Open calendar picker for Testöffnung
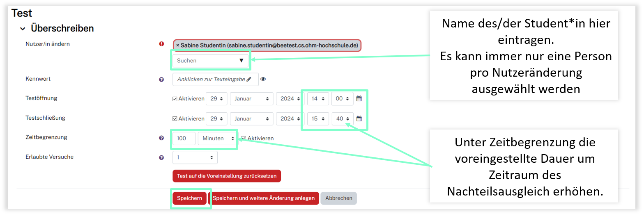The width and height of the screenshot is (644, 216). pyautogui.click(x=359, y=99)
